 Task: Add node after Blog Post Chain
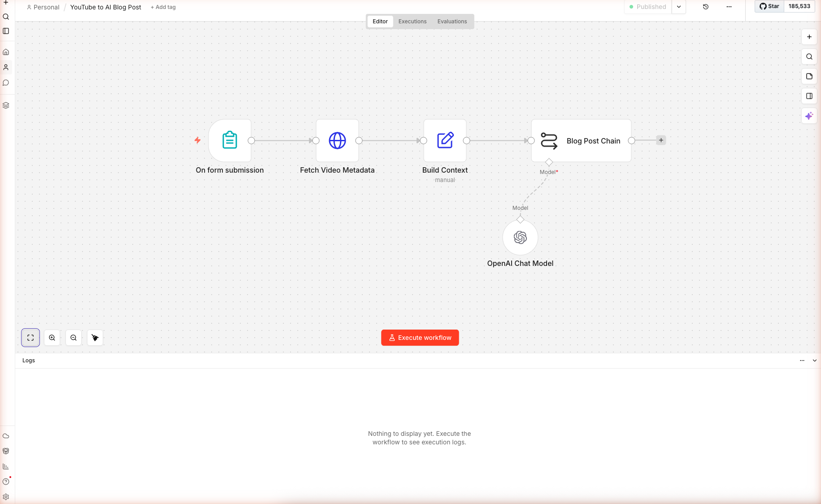pyautogui.click(x=661, y=140)
